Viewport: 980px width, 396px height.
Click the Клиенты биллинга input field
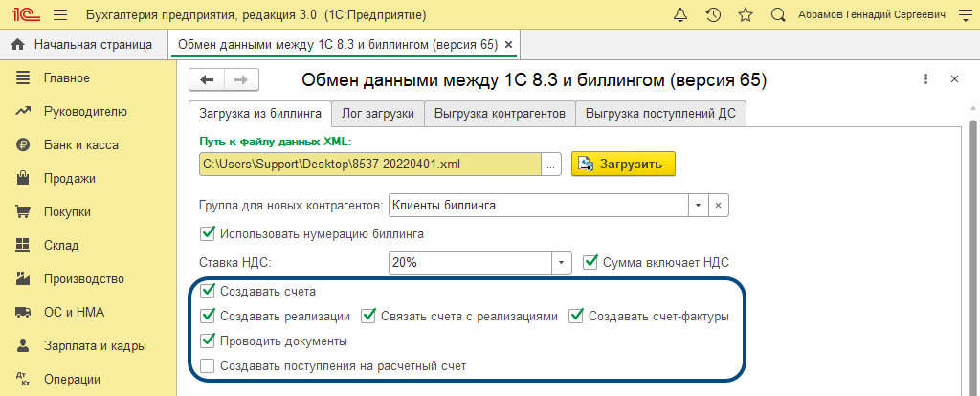pos(538,205)
